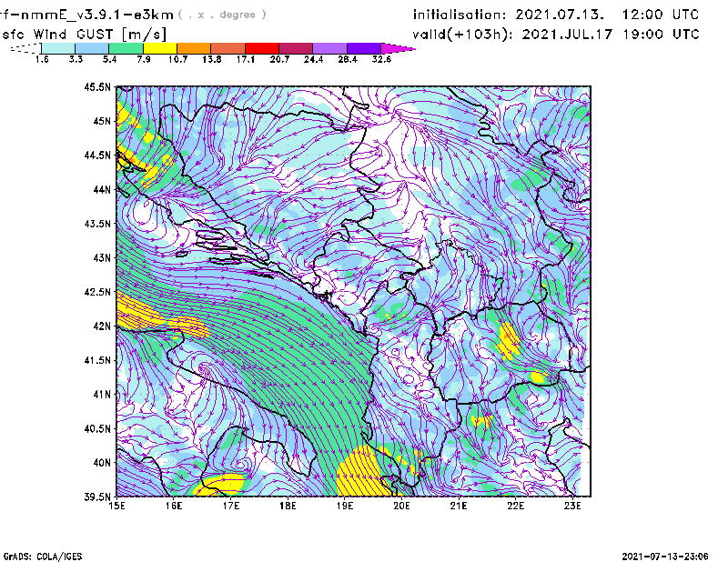Click the magenta arrow end of colorbar

398,48
